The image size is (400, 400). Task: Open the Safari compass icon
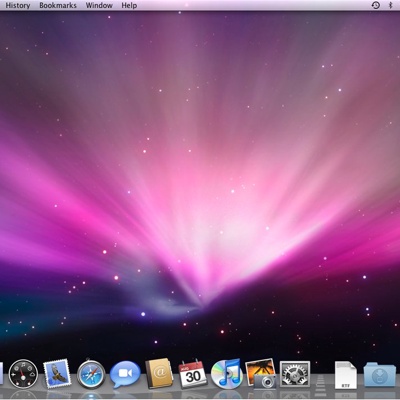(x=91, y=374)
